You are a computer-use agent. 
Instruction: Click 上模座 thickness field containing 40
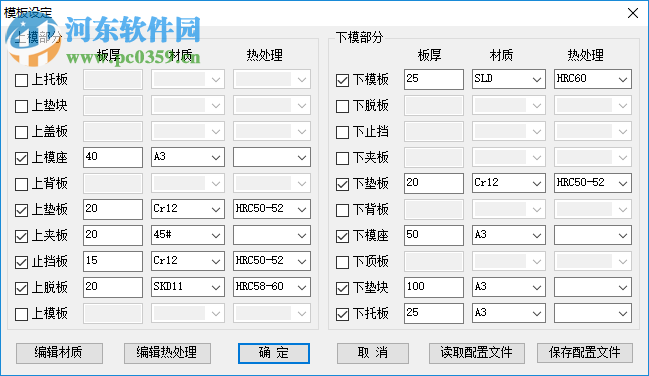pyautogui.click(x=113, y=157)
